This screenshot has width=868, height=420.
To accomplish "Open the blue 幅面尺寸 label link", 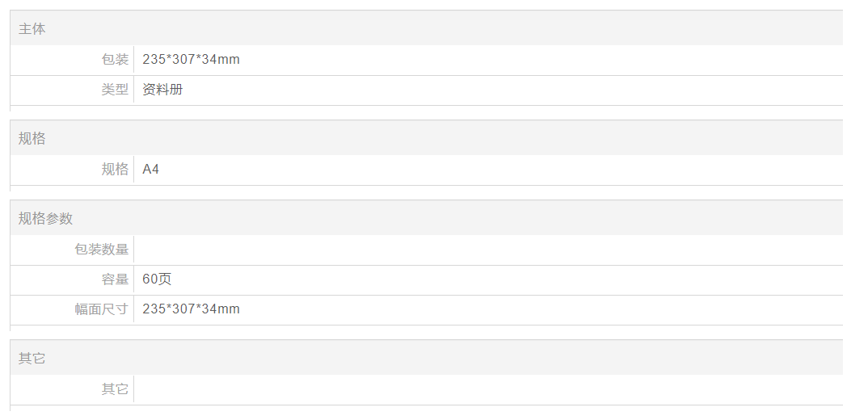I will [102, 309].
